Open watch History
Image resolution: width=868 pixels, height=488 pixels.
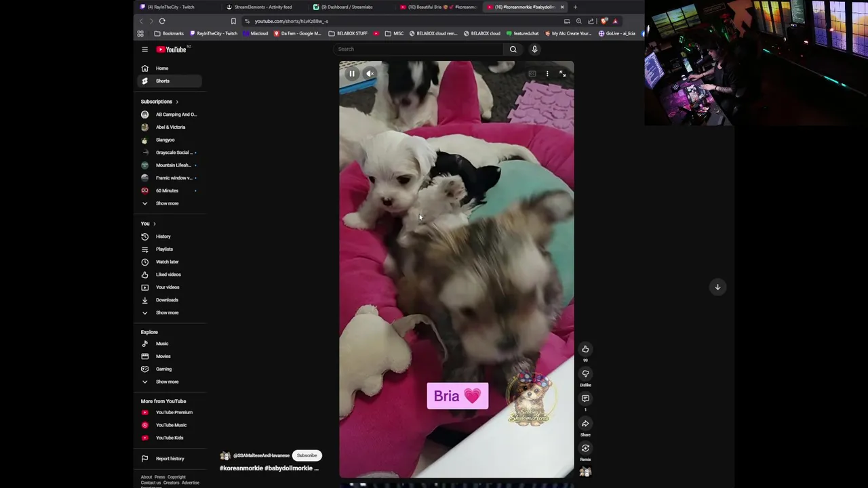(x=170, y=237)
